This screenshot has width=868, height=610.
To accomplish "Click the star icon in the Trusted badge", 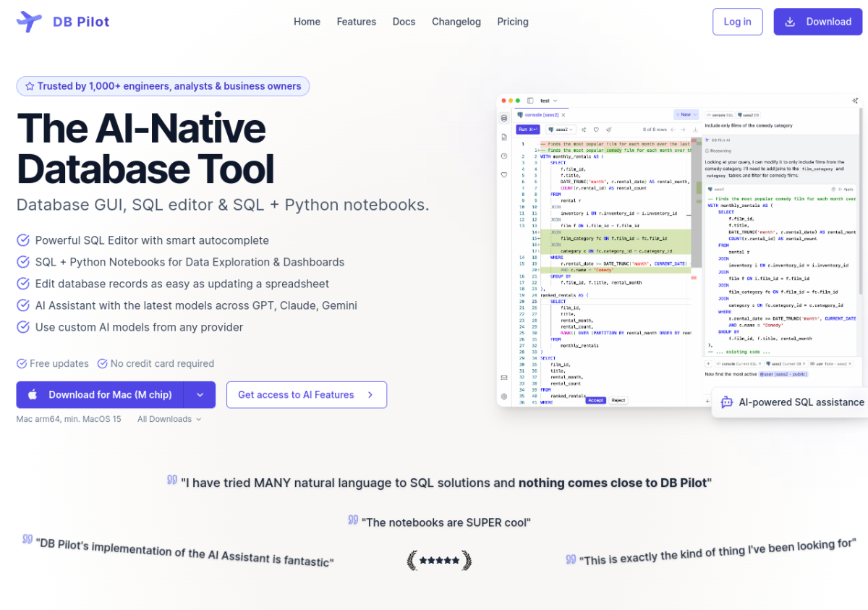I will [30, 86].
